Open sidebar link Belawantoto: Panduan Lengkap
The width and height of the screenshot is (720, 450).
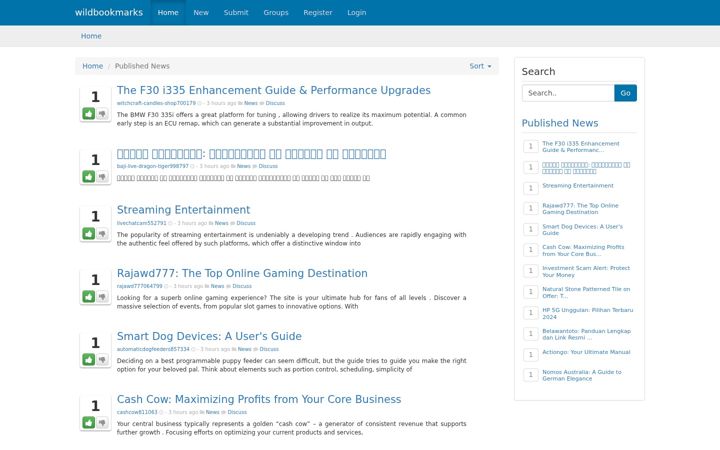click(x=586, y=334)
